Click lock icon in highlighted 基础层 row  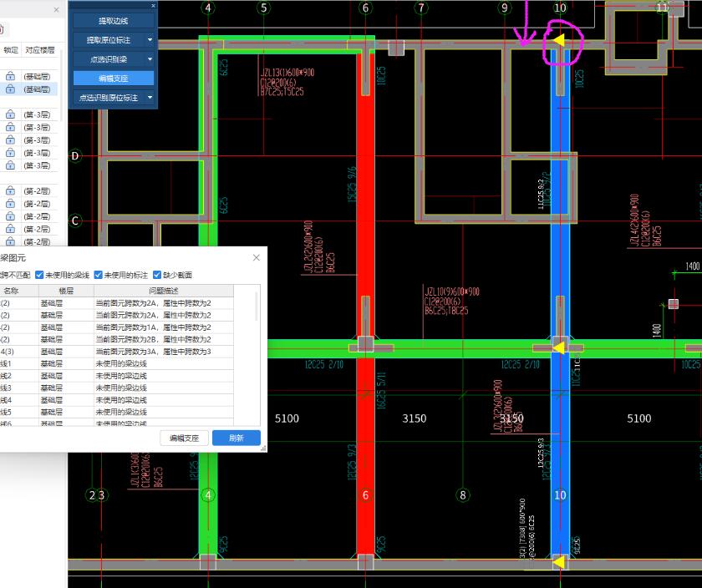point(10,89)
